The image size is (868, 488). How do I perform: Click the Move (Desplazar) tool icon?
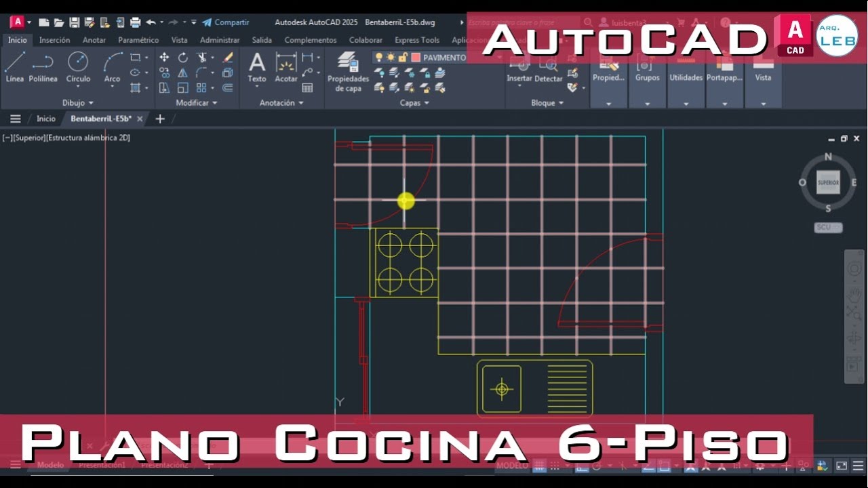(164, 58)
